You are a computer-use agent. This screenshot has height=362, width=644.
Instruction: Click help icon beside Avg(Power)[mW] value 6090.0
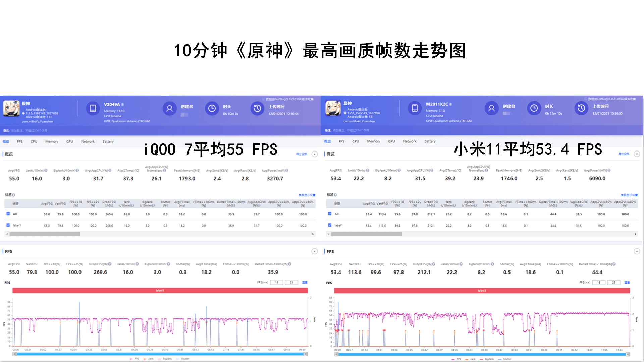609,170
